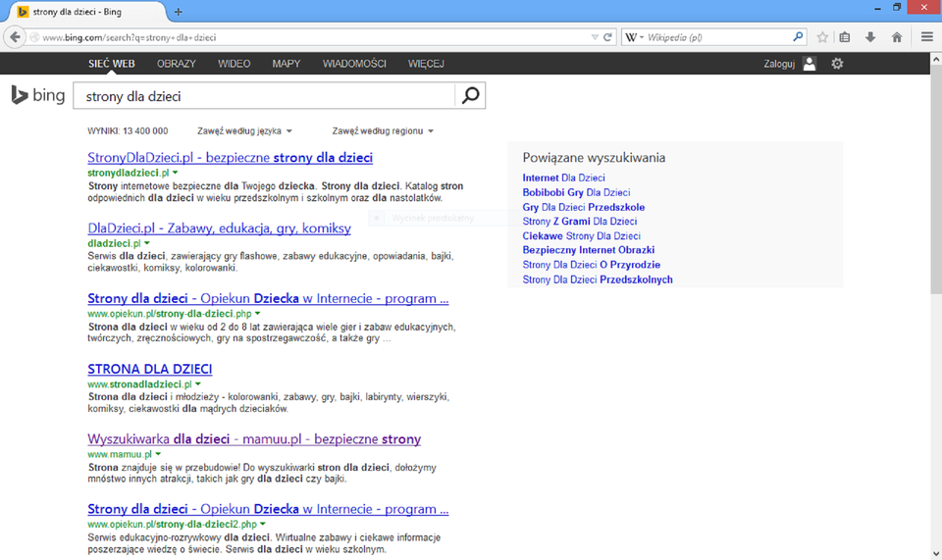The width and height of the screenshot is (942, 560).
Task: Open DlaDzieci.pl Zabawy, edukacja result
Action: tap(219, 229)
